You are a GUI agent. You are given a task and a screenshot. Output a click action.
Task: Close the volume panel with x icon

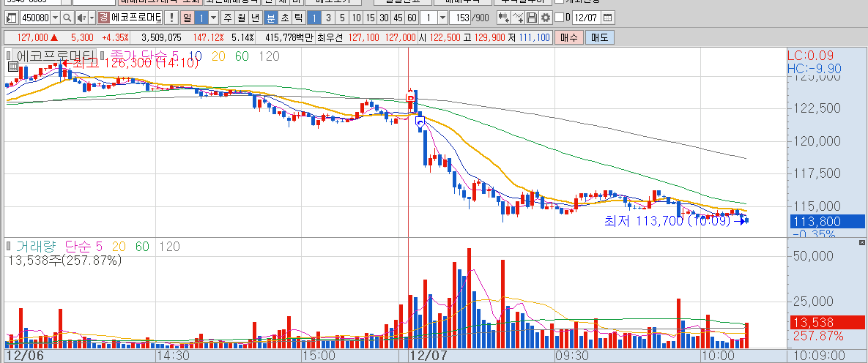click(x=861, y=243)
